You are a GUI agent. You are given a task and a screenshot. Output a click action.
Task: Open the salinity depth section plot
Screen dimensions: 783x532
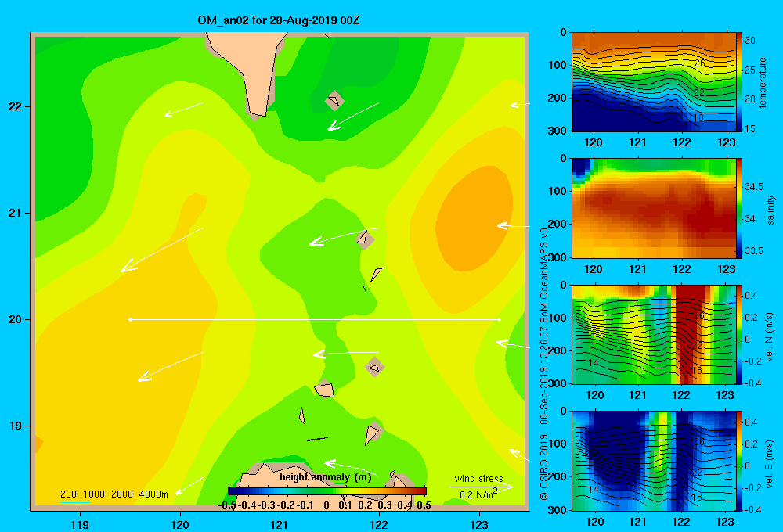pyautogui.click(x=654, y=208)
